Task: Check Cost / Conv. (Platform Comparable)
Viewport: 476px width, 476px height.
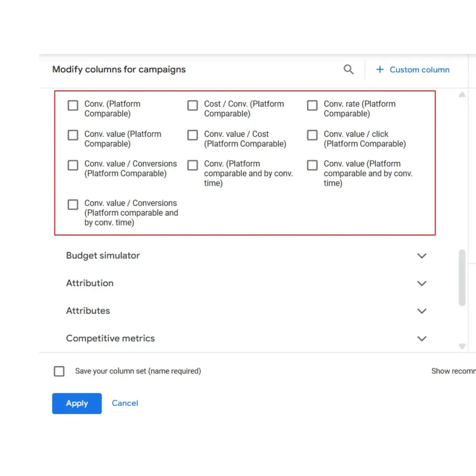Action: pyautogui.click(x=192, y=105)
